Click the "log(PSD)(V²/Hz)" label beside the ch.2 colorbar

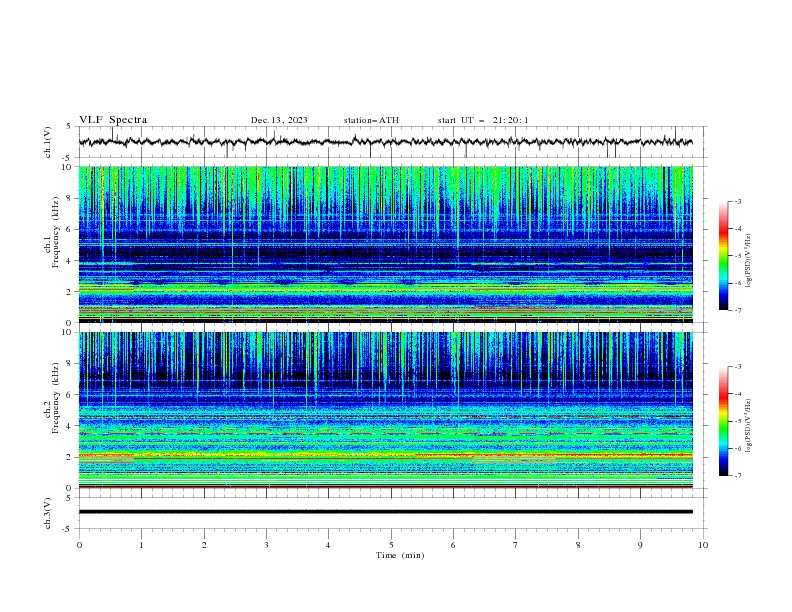tap(749, 426)
